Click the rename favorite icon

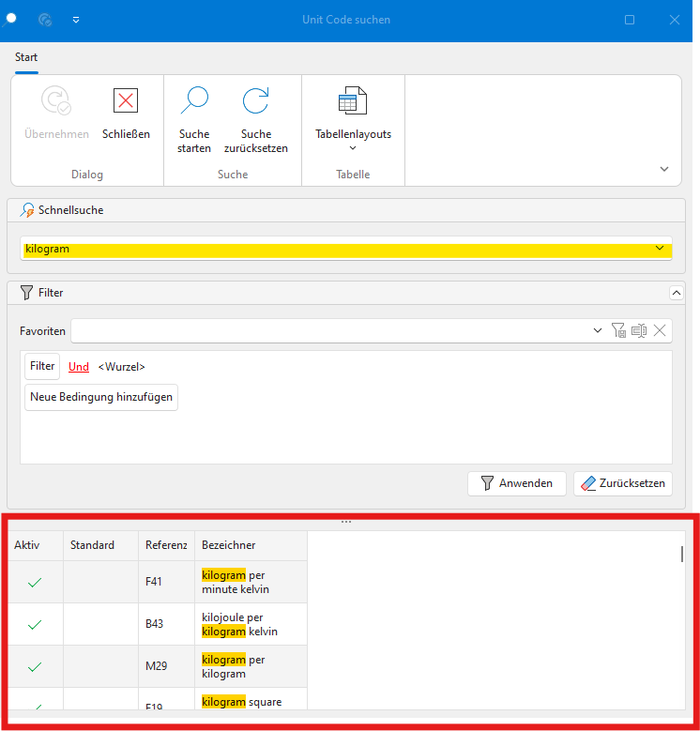tap(639, 330)
